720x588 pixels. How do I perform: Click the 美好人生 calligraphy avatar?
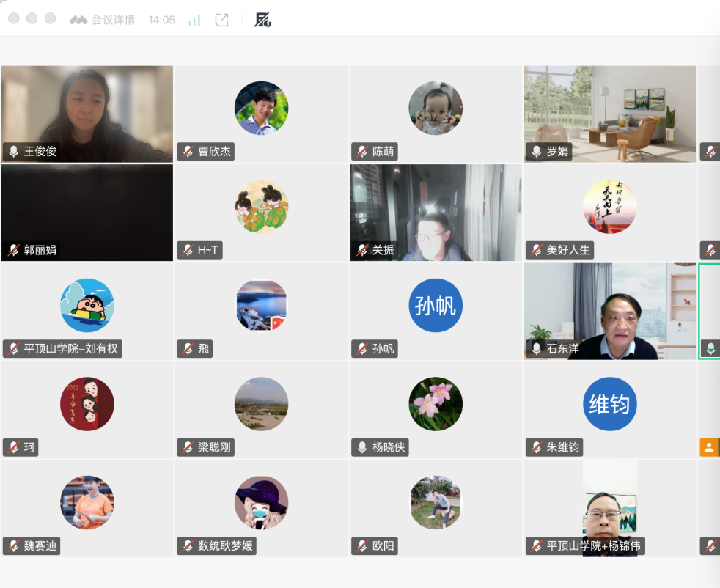click(x=610, y=207)
